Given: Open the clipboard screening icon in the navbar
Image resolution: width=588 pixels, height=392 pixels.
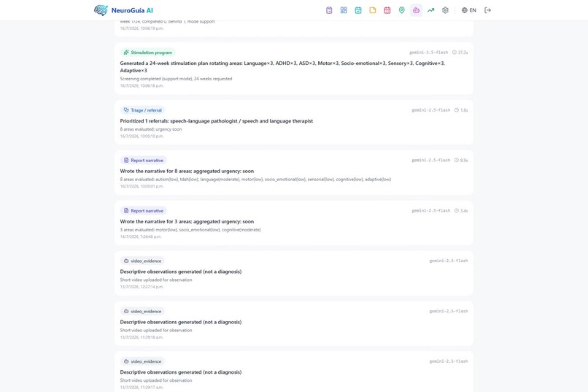Looking at the screenshot, I should click(x=329, y=10).
